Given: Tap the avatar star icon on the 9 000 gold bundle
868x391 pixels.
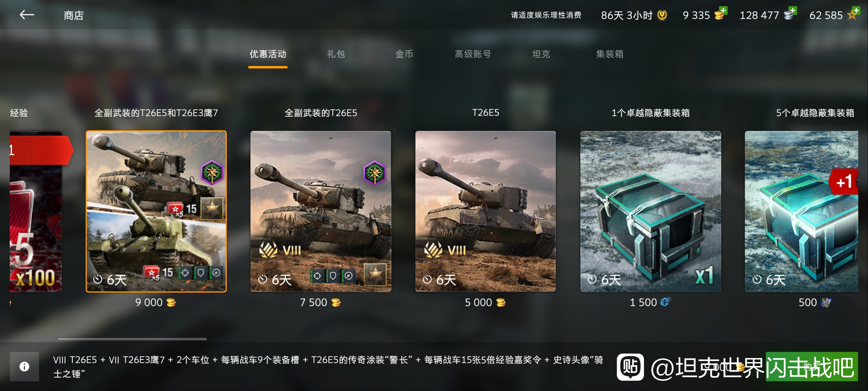Looking at the screenshot, I should 212,209.
